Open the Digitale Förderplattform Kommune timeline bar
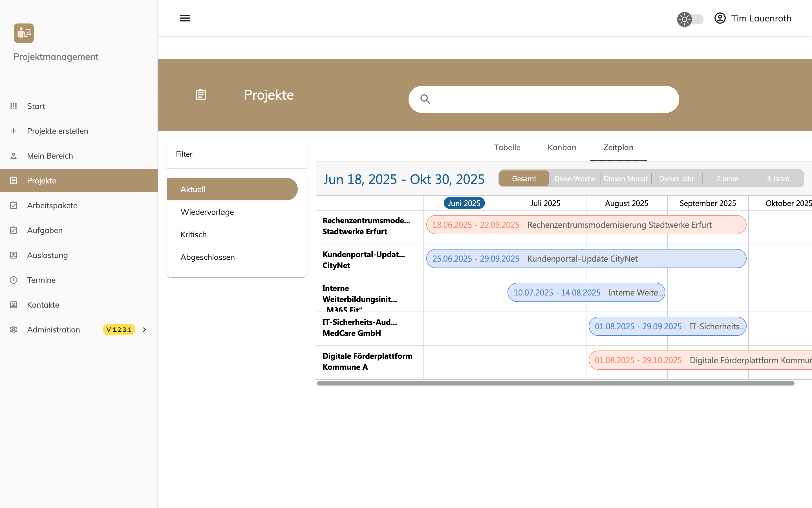 (700, 360)
